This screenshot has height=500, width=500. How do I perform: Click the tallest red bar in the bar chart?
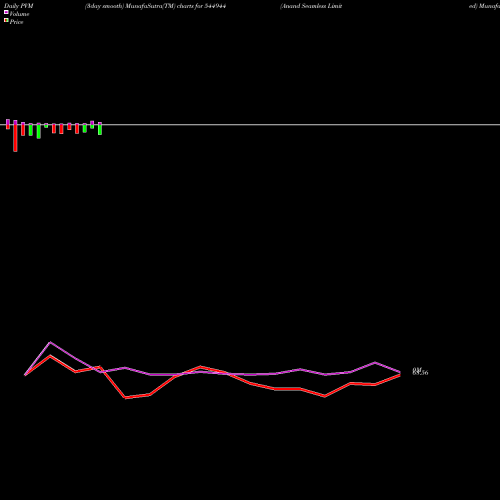point(15,138)
